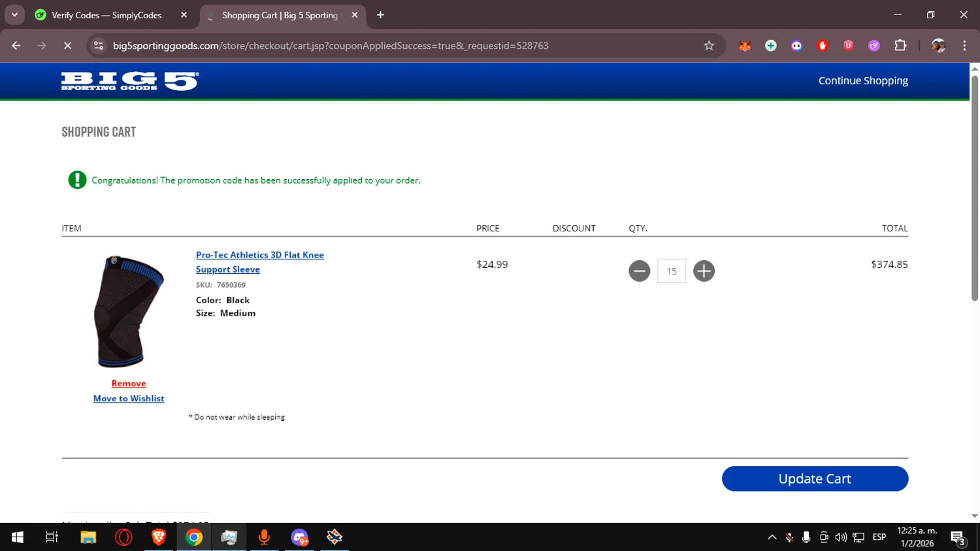The width and height of the screenshot is (980, 551).
Task: Open a new browser tab
Action: pos(381,15)
